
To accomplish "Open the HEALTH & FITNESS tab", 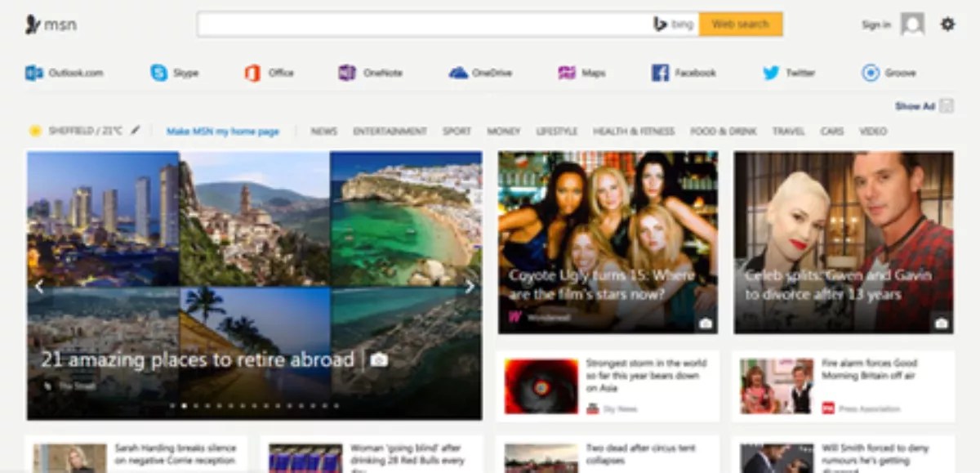I will click(634, 131).
